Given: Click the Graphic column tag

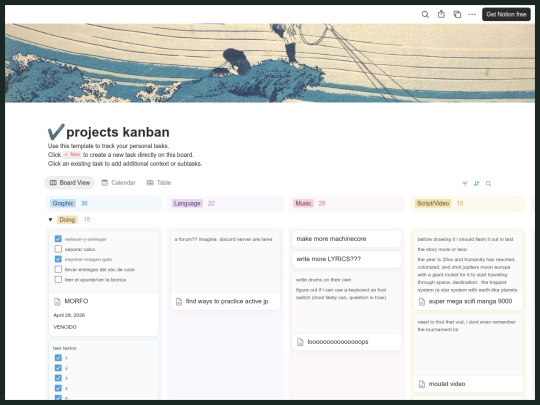Looking at the screenshot, I should tap(63, 203).
